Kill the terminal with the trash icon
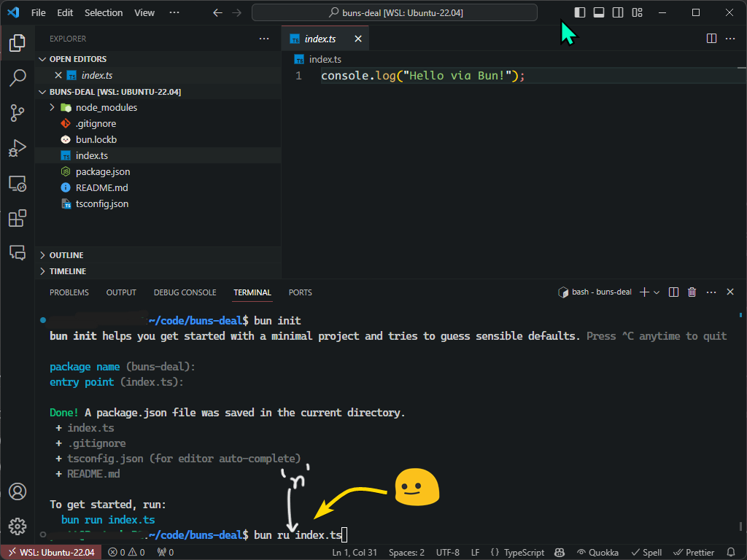This screenshot has width=747, height=560. pos(692,292)
